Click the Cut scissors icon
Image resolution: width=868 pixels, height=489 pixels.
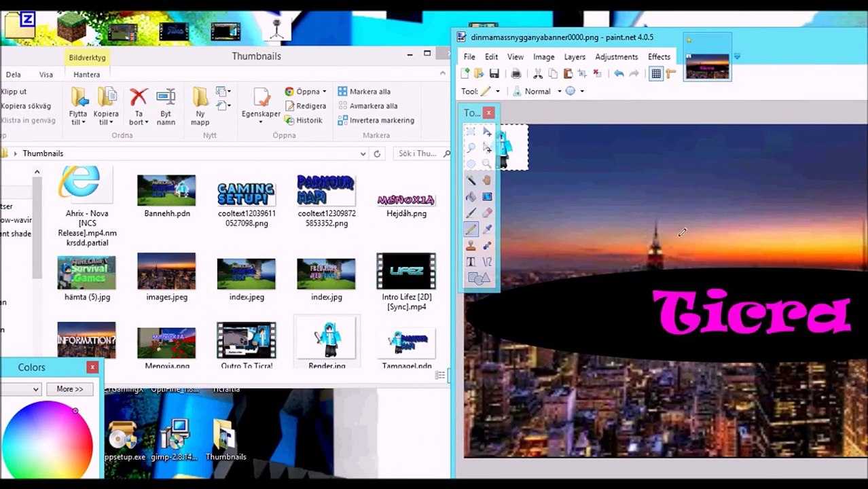[538, 73]
